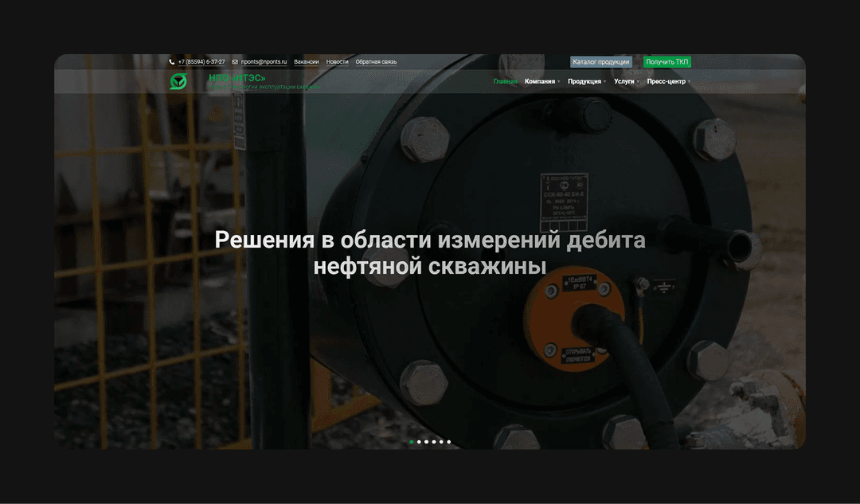This screenshot has width=860, height=504.
Task: Open the Компания menu item
Action: coord(540,82)
